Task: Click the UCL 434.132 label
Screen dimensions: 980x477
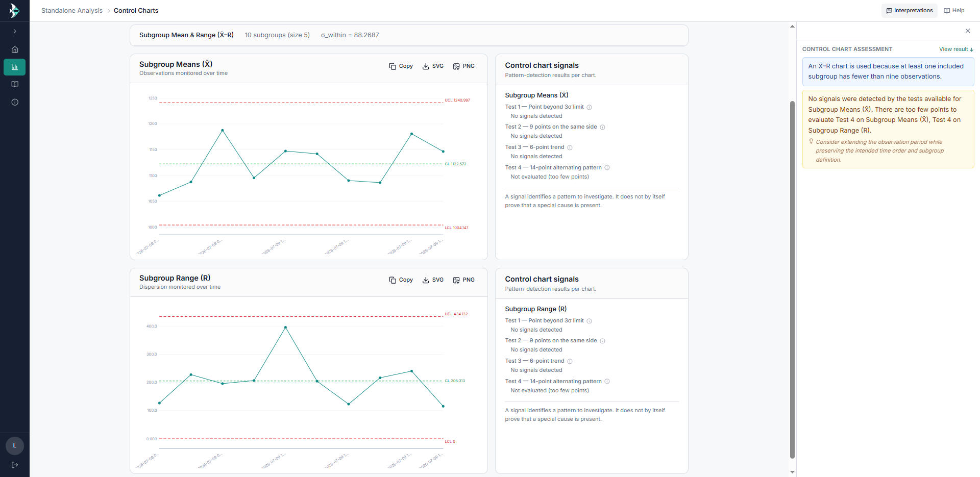Action: click(x=456, y=314)
